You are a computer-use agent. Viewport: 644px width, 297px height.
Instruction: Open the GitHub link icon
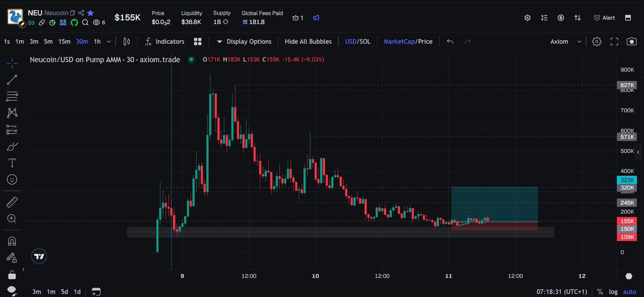point(75,23)
